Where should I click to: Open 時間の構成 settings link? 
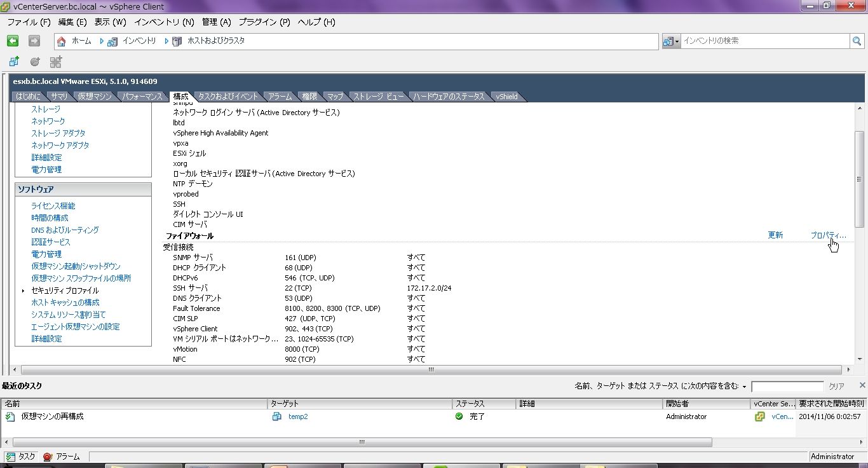tap(50, 218)
